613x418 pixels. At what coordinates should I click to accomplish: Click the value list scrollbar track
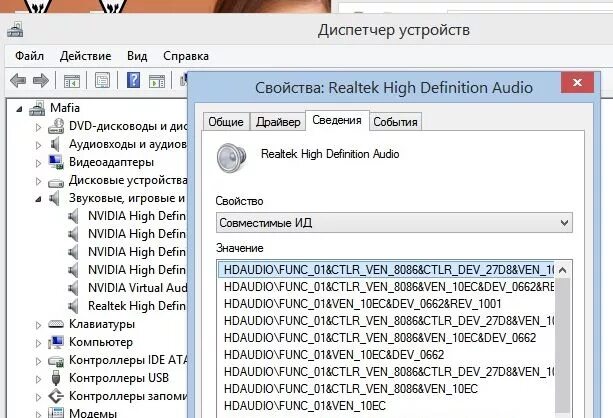click(563, 346)
